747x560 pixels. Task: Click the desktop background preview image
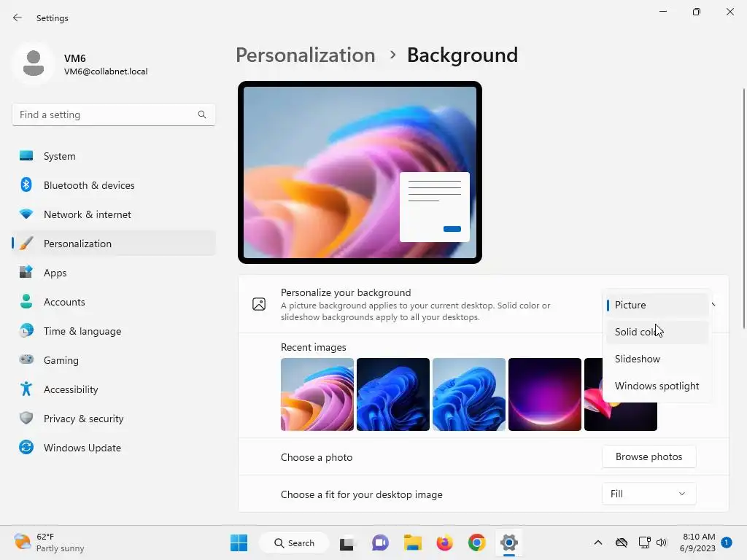360,172
